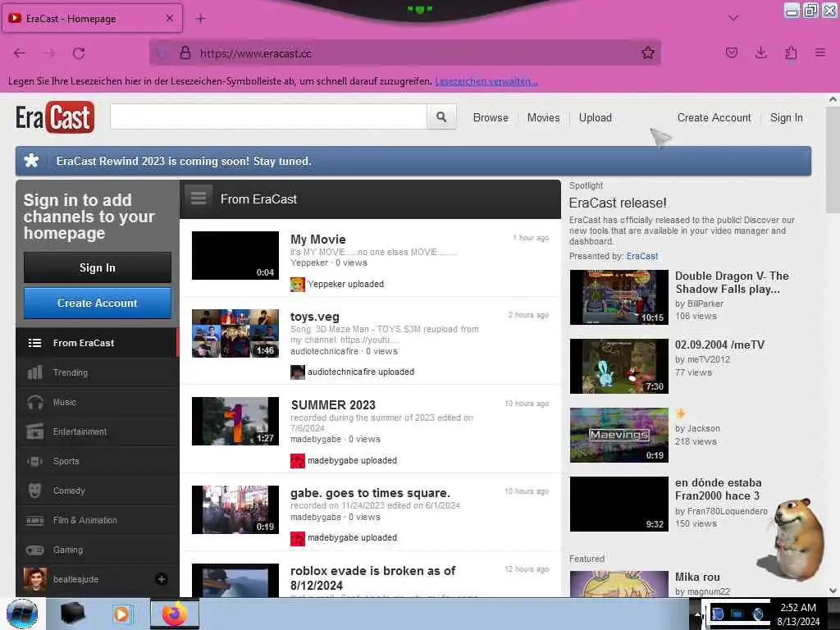Click the Windows Start orb
840x630 pixels.
(22, 614)
